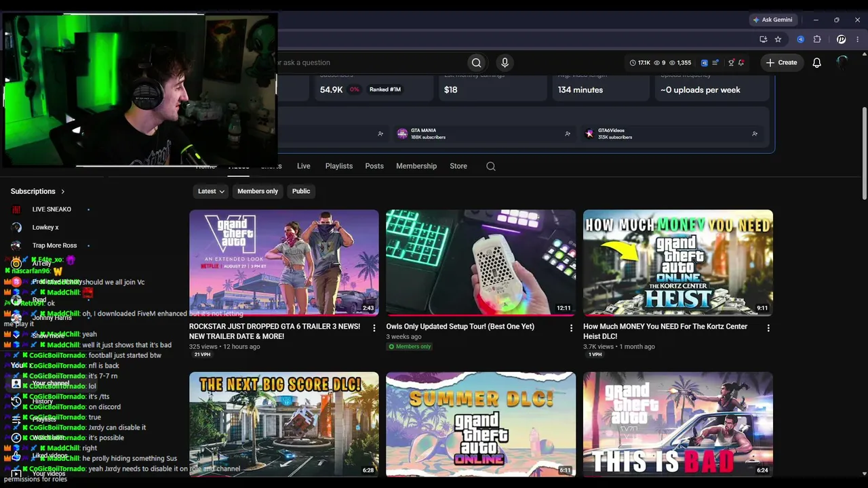The height and width of the screenshot is (488, 868).
Task: Click the Summer DLC thumbnail
Action: coord(481,424)
